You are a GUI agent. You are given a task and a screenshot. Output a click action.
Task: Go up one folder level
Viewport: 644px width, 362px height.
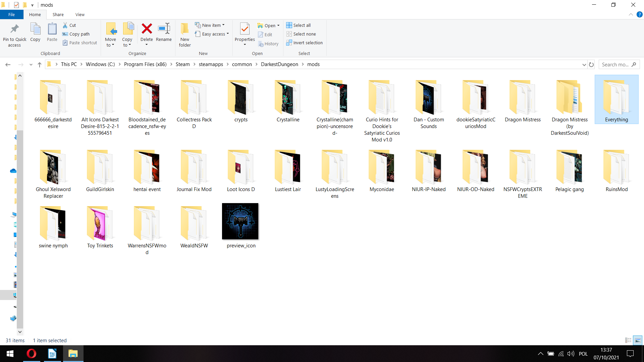coord(40,64)
